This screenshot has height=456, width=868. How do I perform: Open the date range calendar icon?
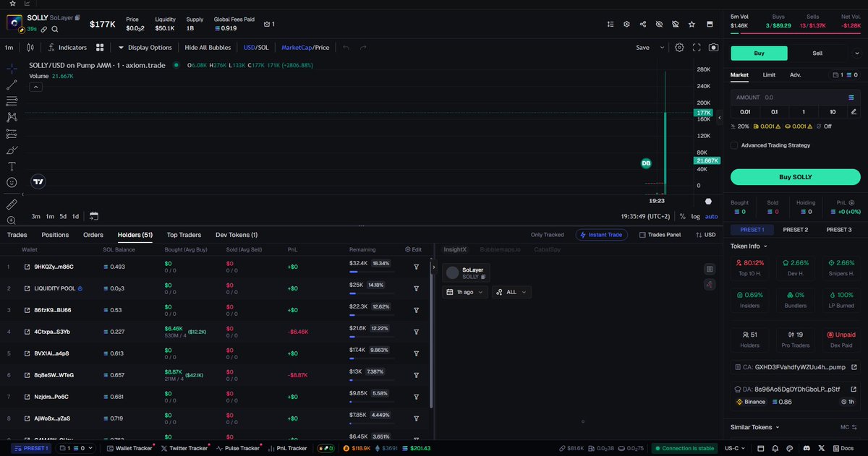[94, 216]
